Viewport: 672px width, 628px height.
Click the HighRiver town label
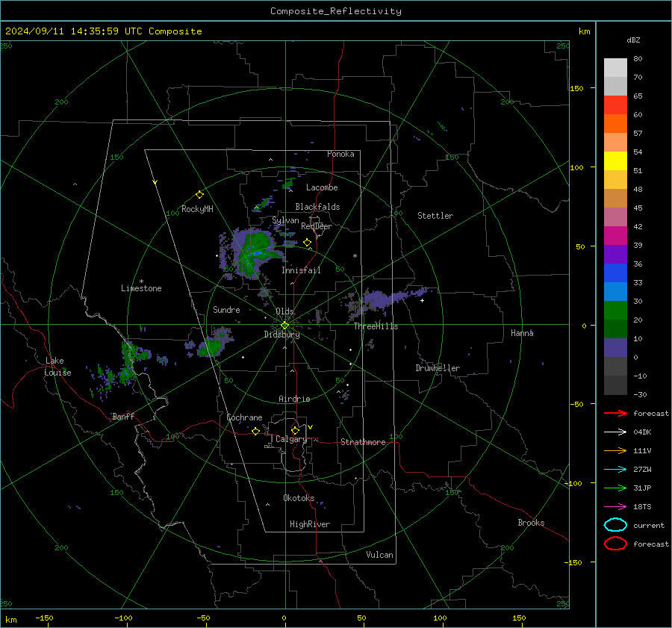click(310, 524)
